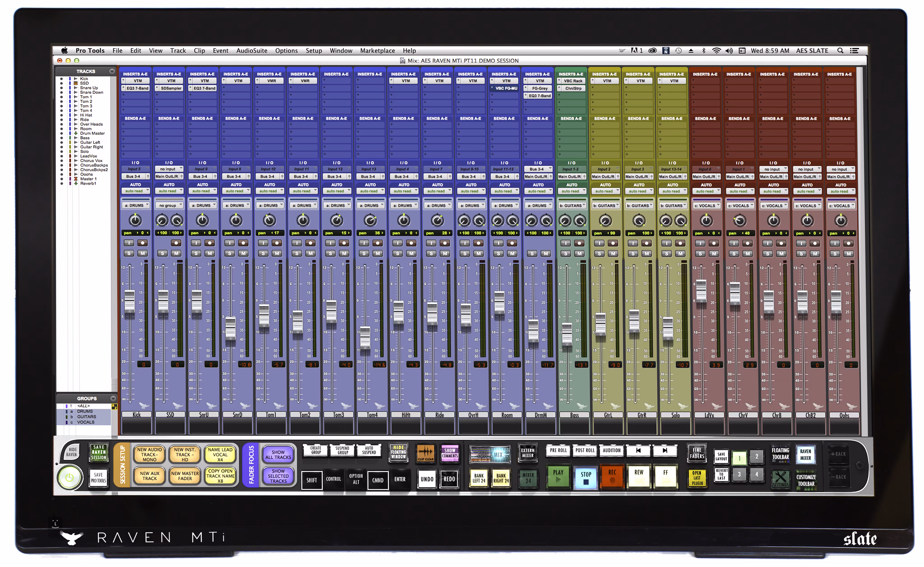Screen dimensions: 924x567
Task: Collapse the Groups panel
Action: click(x=113, y=398)
